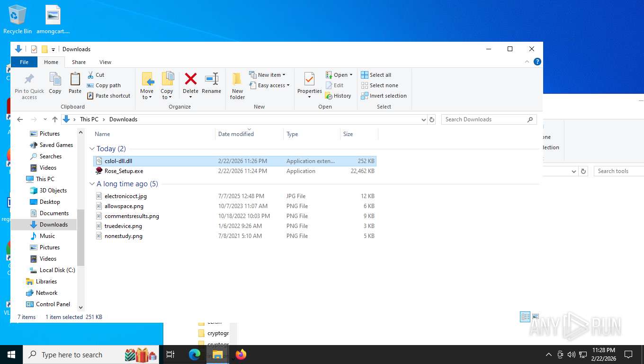Open Windows Start menu
The width and height of the screenshot is (644, 364).
click(11, 354)
